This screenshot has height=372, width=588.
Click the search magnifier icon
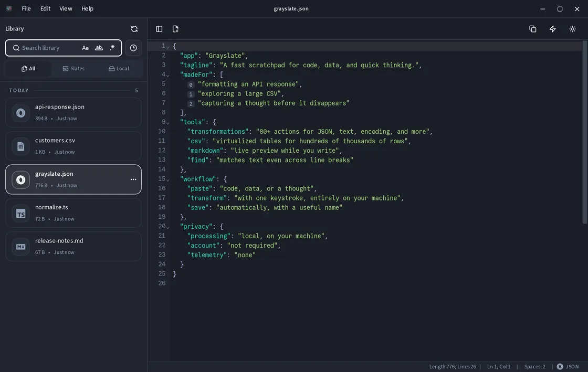point(16,48)
